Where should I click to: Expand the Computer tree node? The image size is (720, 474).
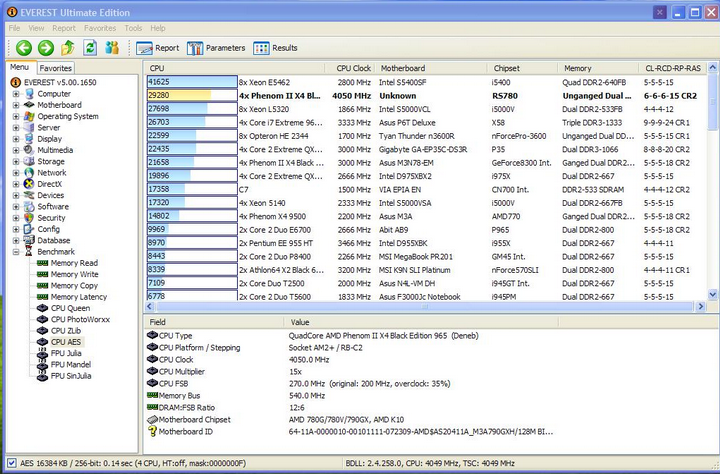[16, 94]
